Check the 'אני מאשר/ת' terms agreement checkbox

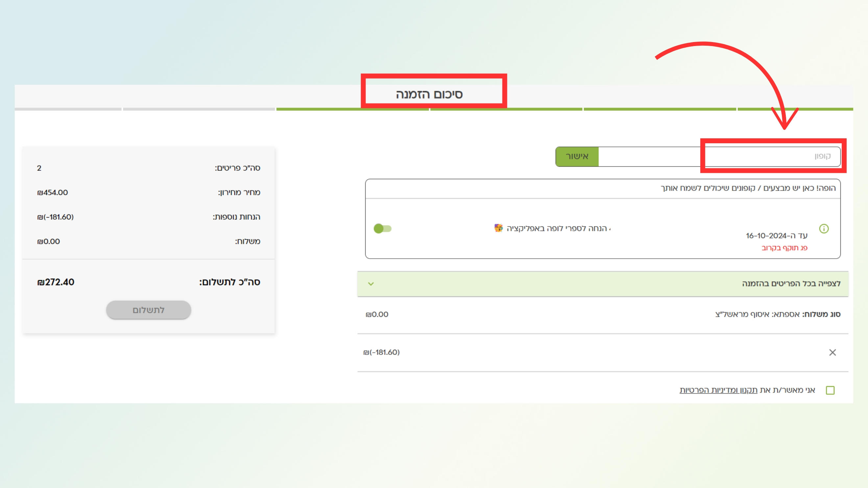point(830,390)
